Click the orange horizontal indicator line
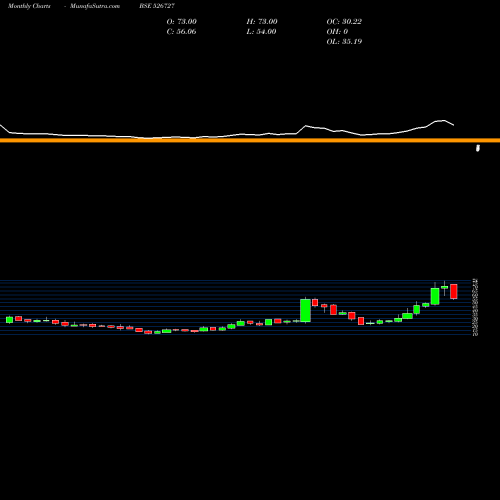Viewport: 500px width, 500px height. coord(250,140)
